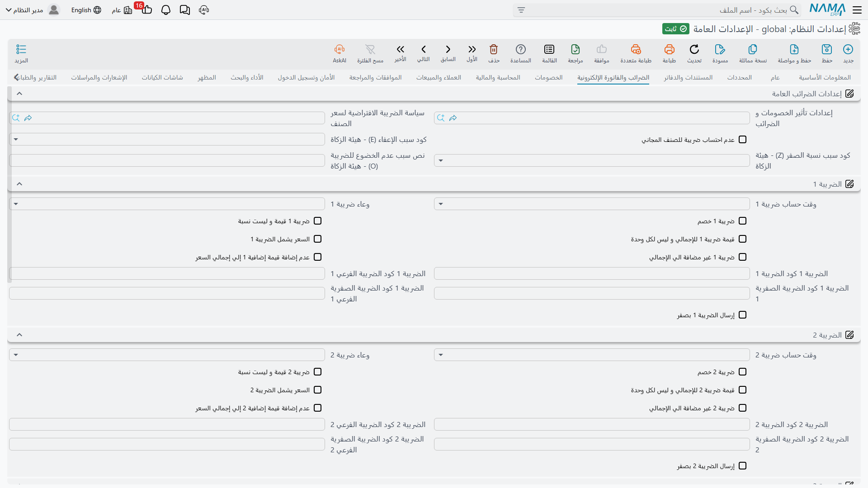Collapse the الضريبة 1 section

pyautogui.click(x=19, y=184)
